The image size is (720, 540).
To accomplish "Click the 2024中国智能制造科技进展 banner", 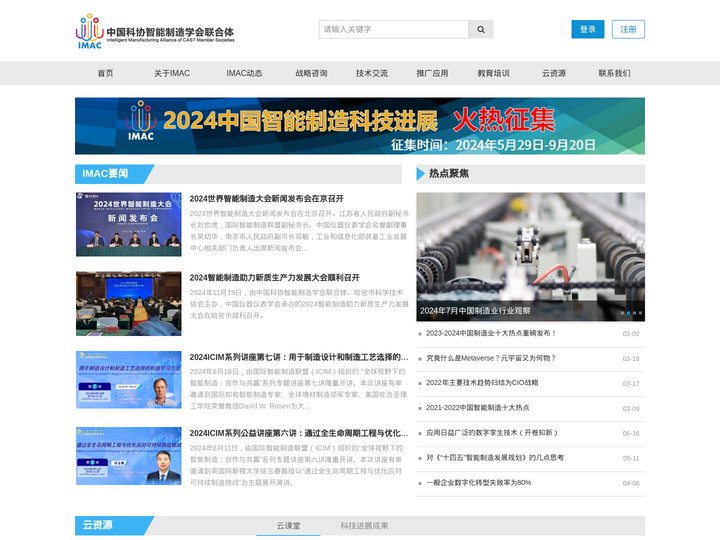I will click(360, 126).
